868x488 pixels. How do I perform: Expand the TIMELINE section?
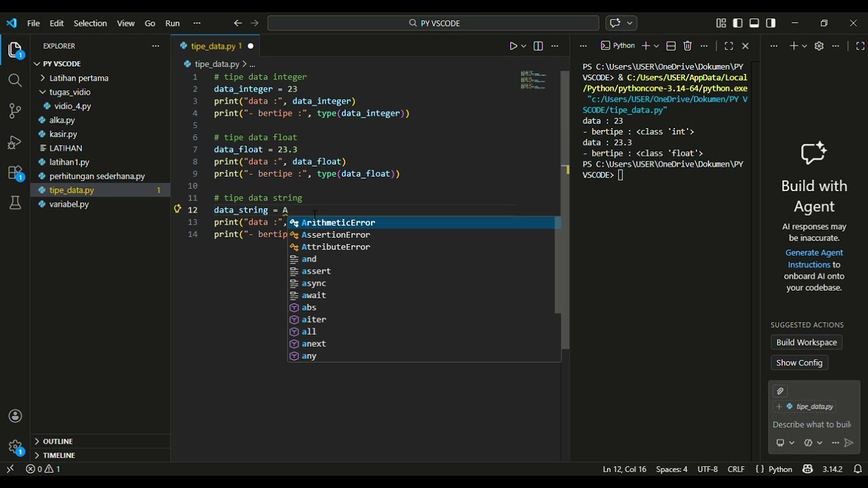click(x=100, y=455)
